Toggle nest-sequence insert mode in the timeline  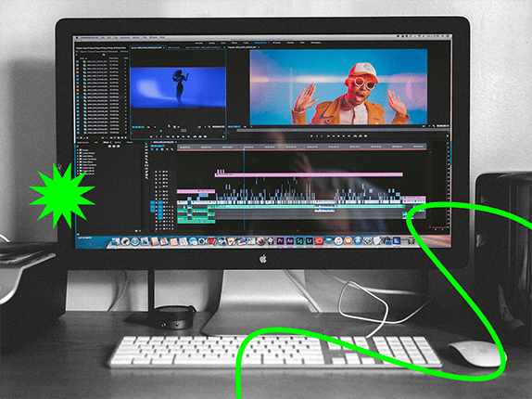pos(152,149)
